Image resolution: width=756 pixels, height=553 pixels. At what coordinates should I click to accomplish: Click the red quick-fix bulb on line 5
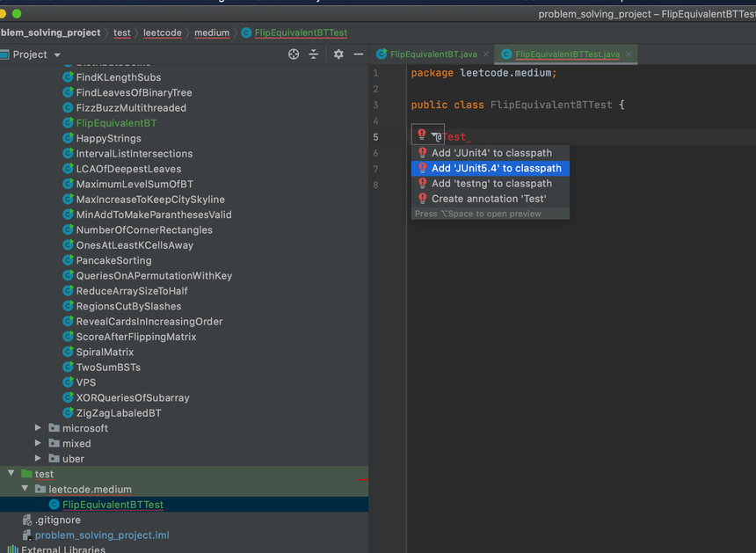tap(422, 135)
